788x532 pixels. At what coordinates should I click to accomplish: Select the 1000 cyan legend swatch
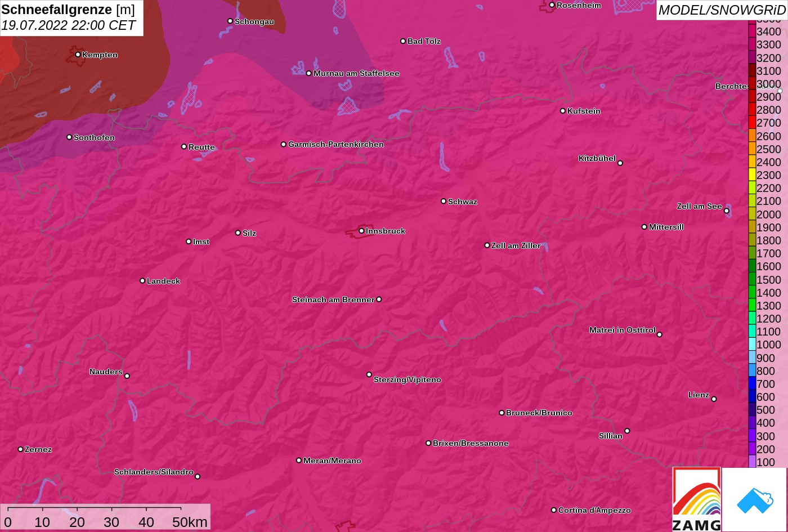[x=752, y=344]
